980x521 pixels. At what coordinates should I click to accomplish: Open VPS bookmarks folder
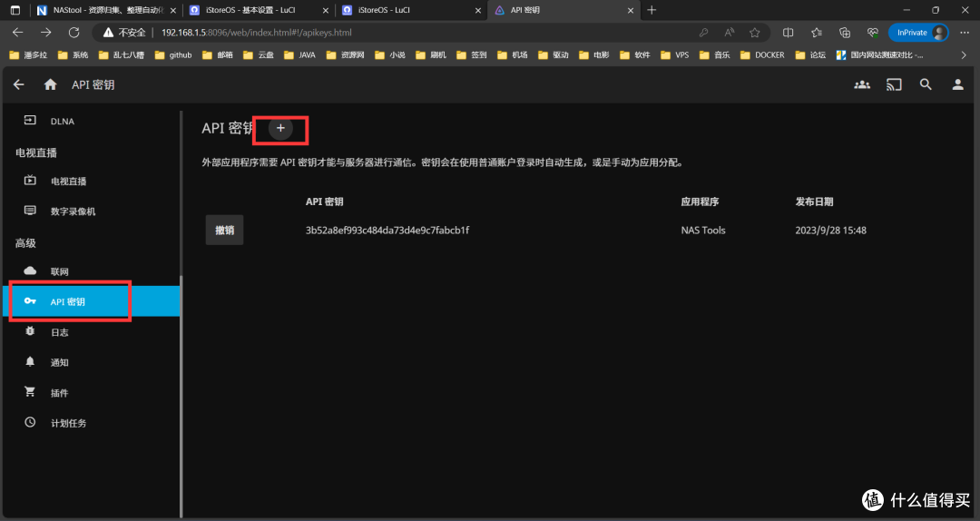tap(674, 55)
